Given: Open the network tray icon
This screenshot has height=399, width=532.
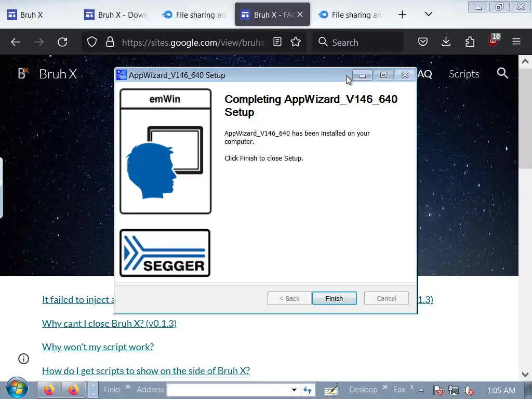Looking at the screenshot, I should (x=453, y=390).
